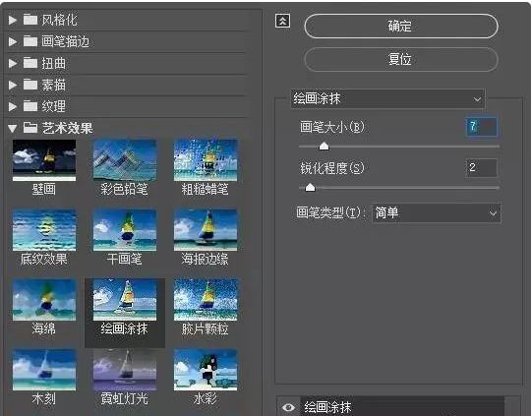
Task: Select the 海报边缘 filter thumbnail
Action: 206,230
